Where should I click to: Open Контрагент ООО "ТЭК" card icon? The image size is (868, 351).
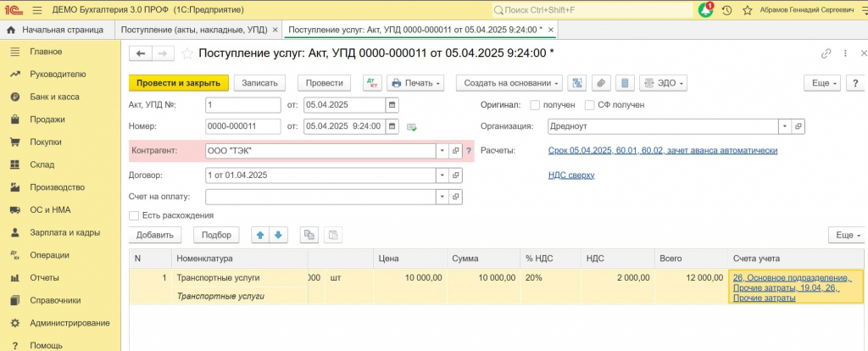455,151
